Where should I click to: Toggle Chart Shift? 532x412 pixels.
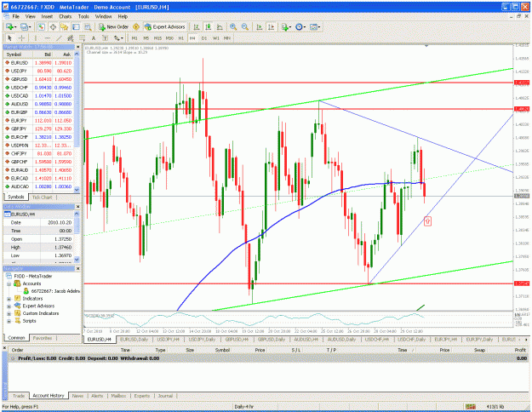(x=271, y=26)
